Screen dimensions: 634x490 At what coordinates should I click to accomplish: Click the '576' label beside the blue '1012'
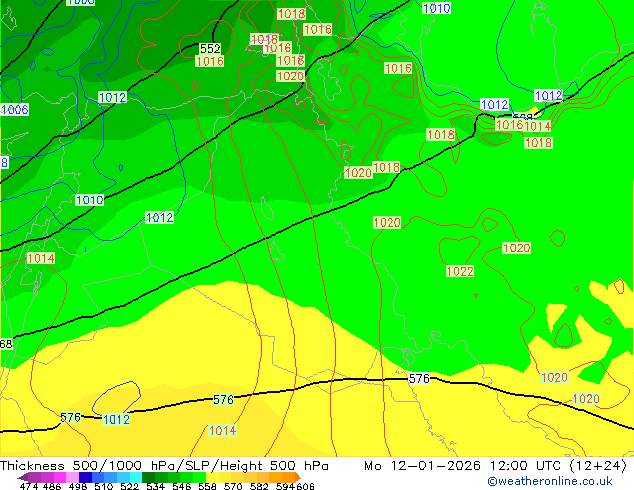(x=70, y=417)
